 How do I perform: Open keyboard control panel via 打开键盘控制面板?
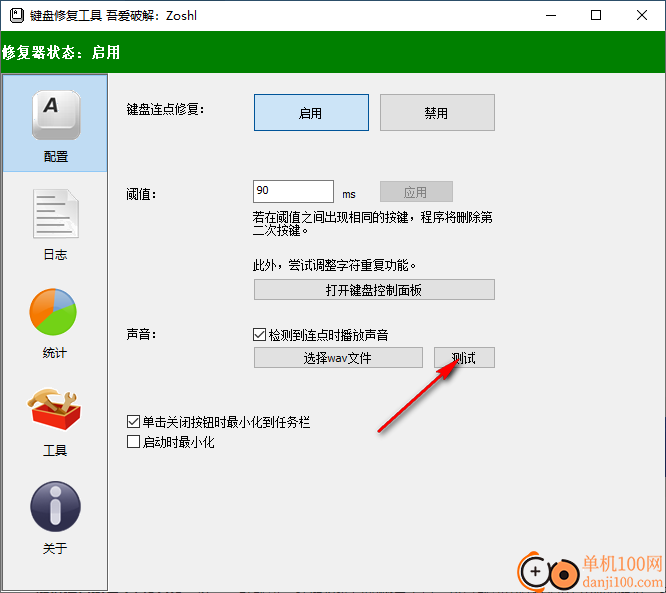click(x=374, y=290)
